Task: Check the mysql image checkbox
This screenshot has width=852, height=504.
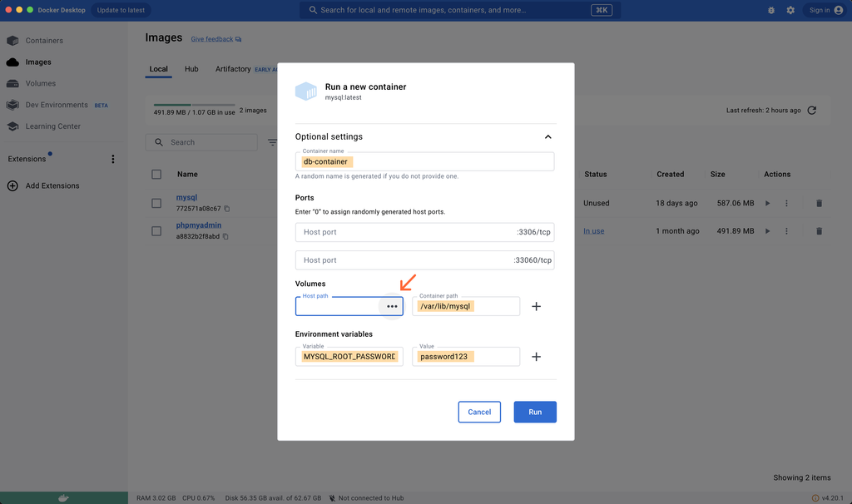Action: tap(156, 203)
